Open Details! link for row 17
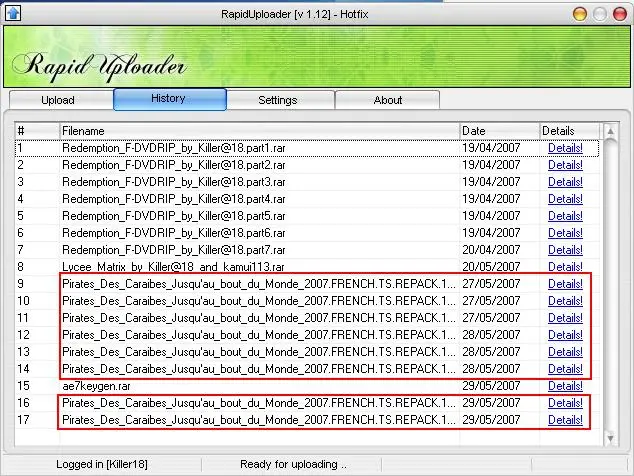 565,420
